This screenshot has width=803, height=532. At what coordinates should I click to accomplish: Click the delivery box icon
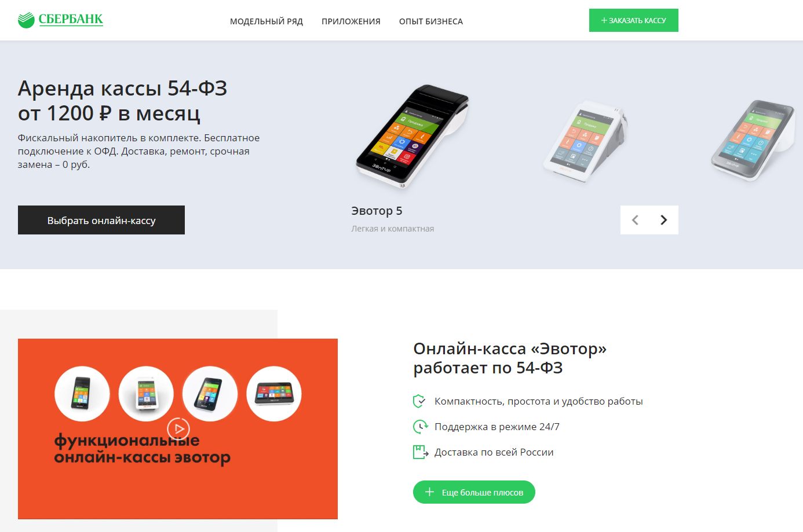coord(420,452)
